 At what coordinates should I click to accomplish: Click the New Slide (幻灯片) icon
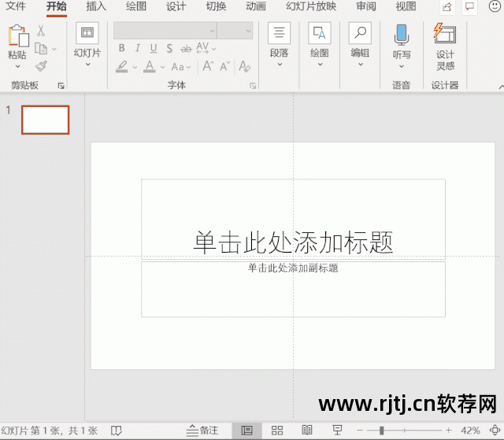[x=87, y=33]
